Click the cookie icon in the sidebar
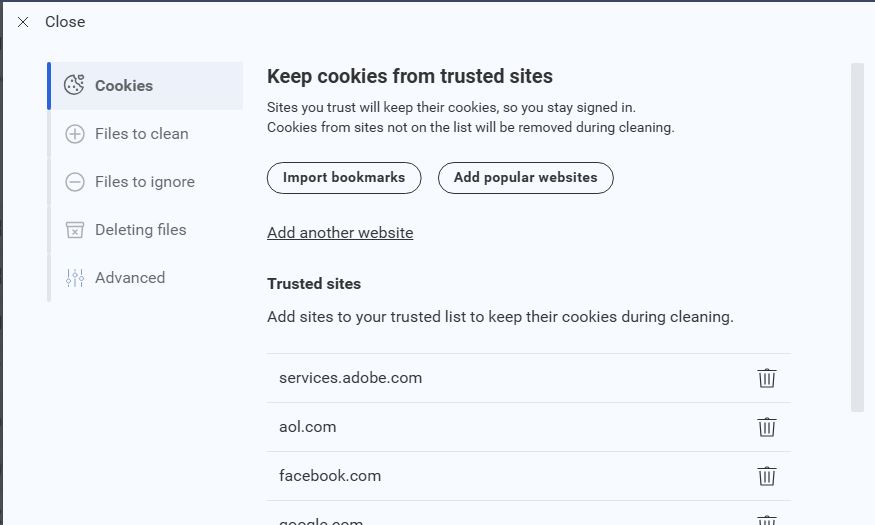Viewport: 875px width, 525px height. point(74,86)
